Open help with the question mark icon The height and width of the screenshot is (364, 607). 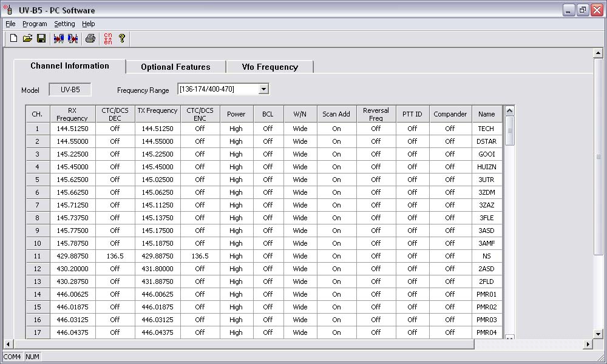122,39
